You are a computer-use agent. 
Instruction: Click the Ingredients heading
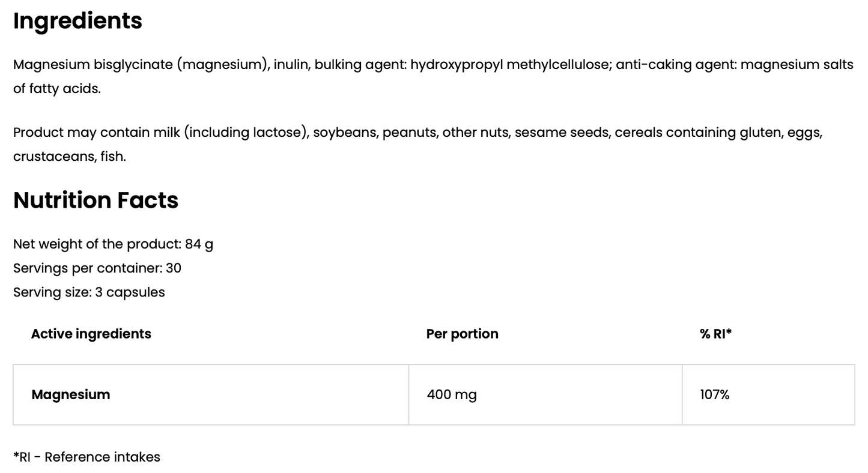point(77,21)
